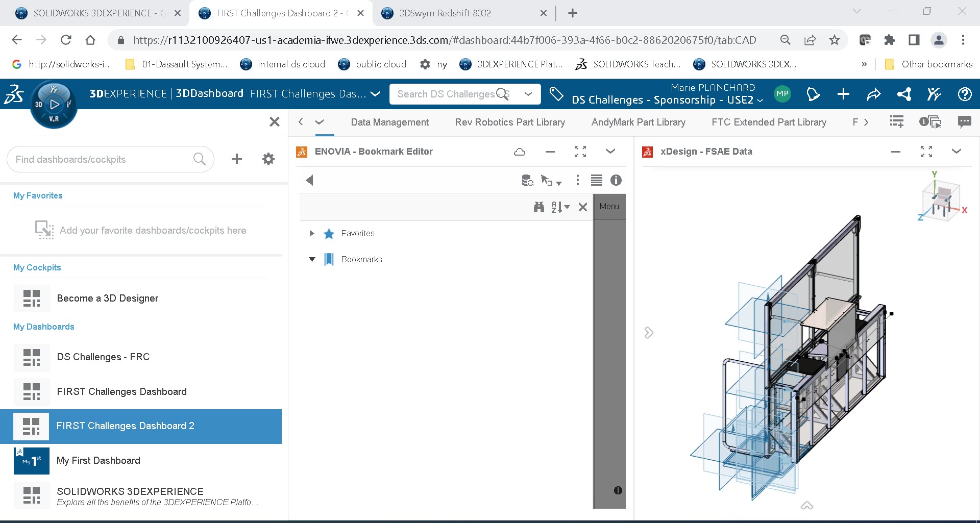Open DS Challenges - FRC dashboard
The image size is (980, 523).
(141, 357)
